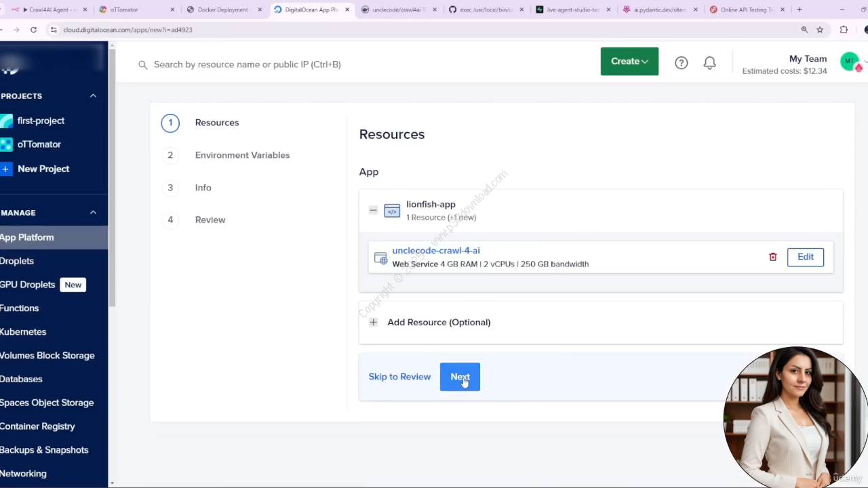Open Volumes Block Storage in sidebar
Viewport: 868px width, 488px height.
[x=47, y=355]
